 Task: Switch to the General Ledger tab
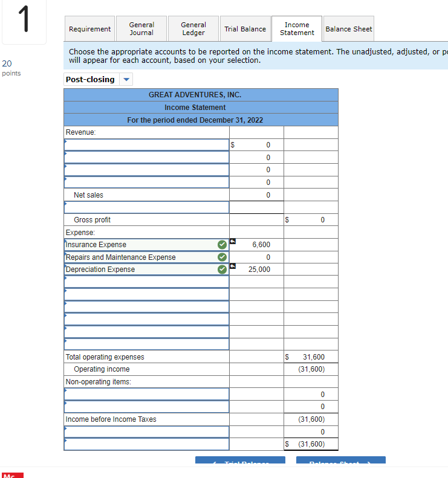[x=193, y=28]
